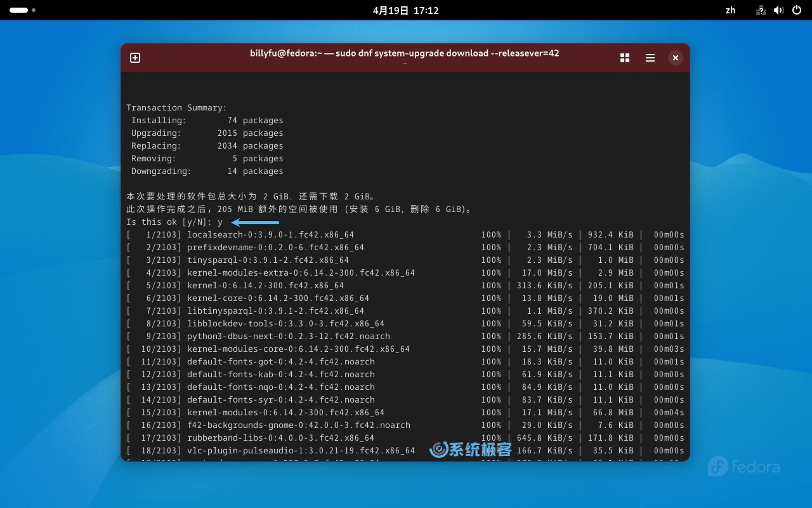Open the clock and calendar menu
This screenshot has height=508, width=812.
pyautogui.click(x=406, y=10)
